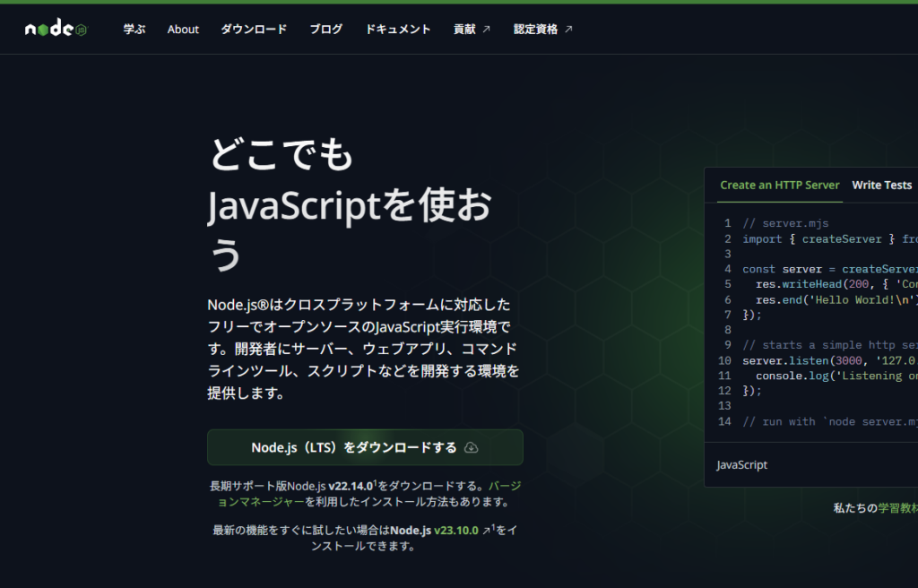Click code line 10 with server.listen
Image resolution: width=918 pixels, height=588 pixels.
coord(829,360)
